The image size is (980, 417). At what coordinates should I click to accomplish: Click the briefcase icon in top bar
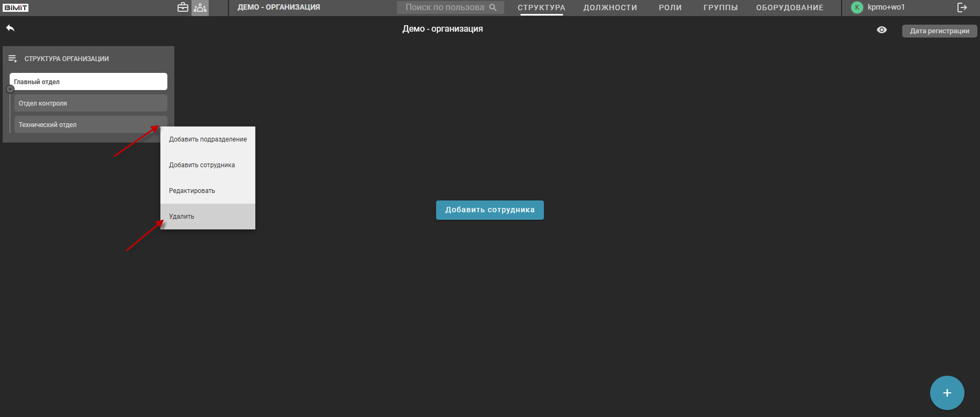183,8
